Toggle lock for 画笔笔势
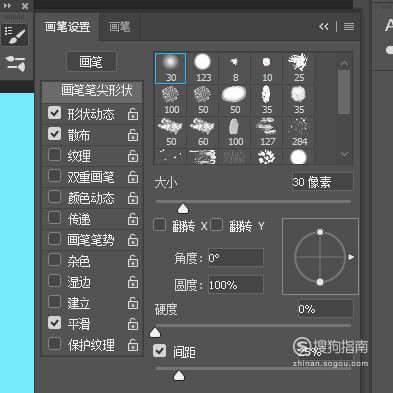The height and width of the screenshot is (393, 393). point(133,240)
